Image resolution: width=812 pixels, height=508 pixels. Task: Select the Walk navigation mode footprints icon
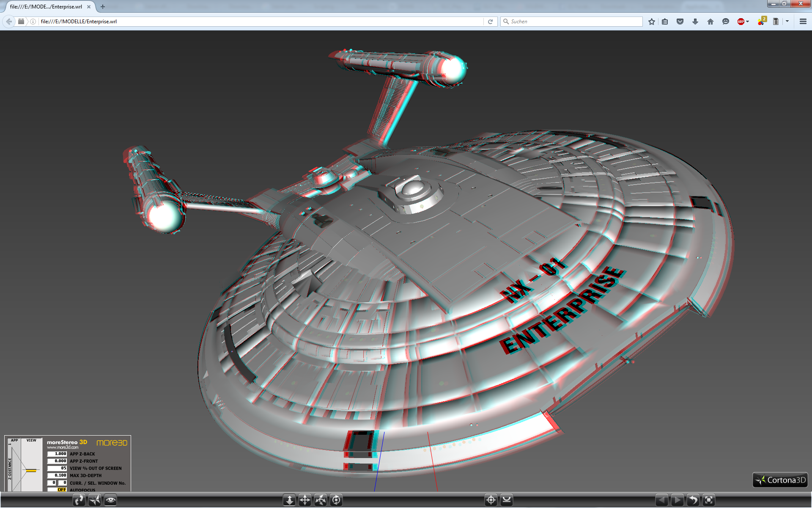click(x=79, y=500)
